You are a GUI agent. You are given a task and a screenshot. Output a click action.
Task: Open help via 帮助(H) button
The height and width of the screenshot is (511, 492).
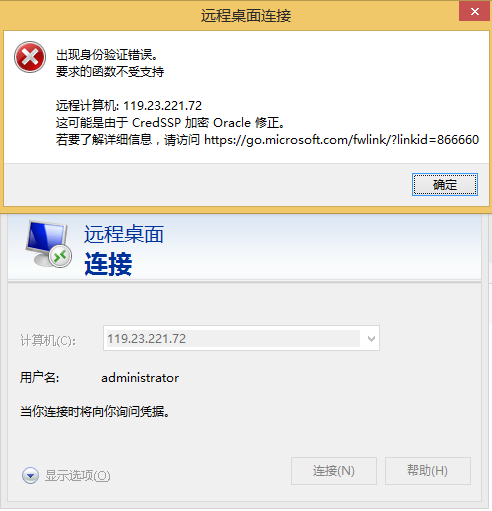pos(428,471)
